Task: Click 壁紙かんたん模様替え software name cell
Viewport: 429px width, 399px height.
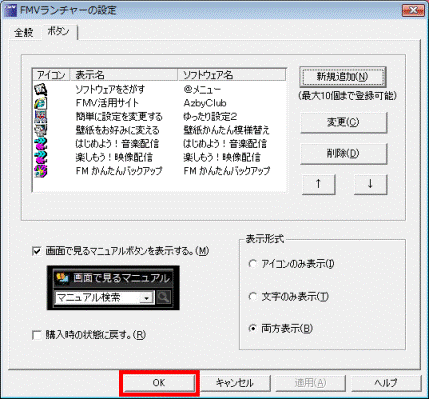Action: [226, 130]
